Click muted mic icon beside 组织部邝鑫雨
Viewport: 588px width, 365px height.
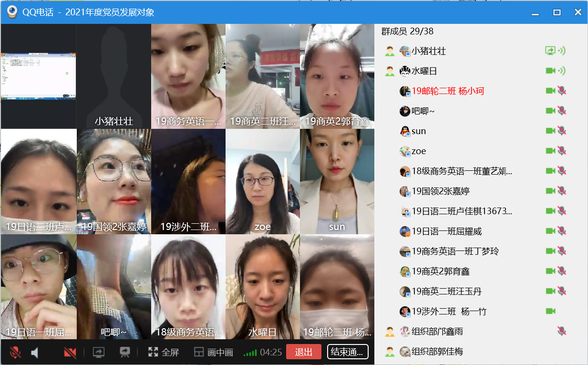tap(562, 331)
